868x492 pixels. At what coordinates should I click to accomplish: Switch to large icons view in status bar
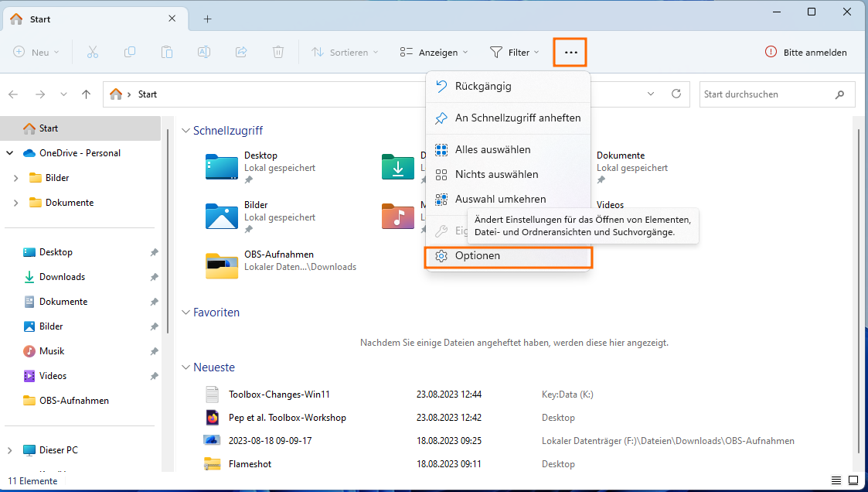click(853, 480)
